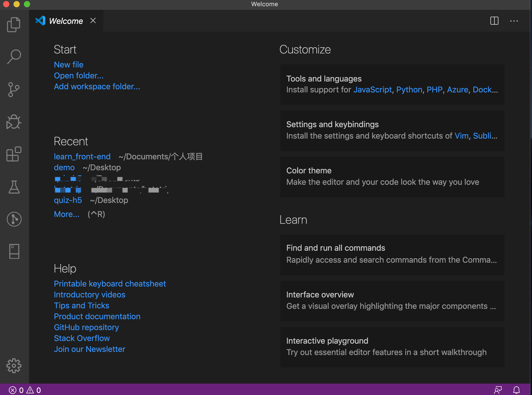Click the Python language install link
Viewport: 532px width, 395px height.
tap(409, 90)
